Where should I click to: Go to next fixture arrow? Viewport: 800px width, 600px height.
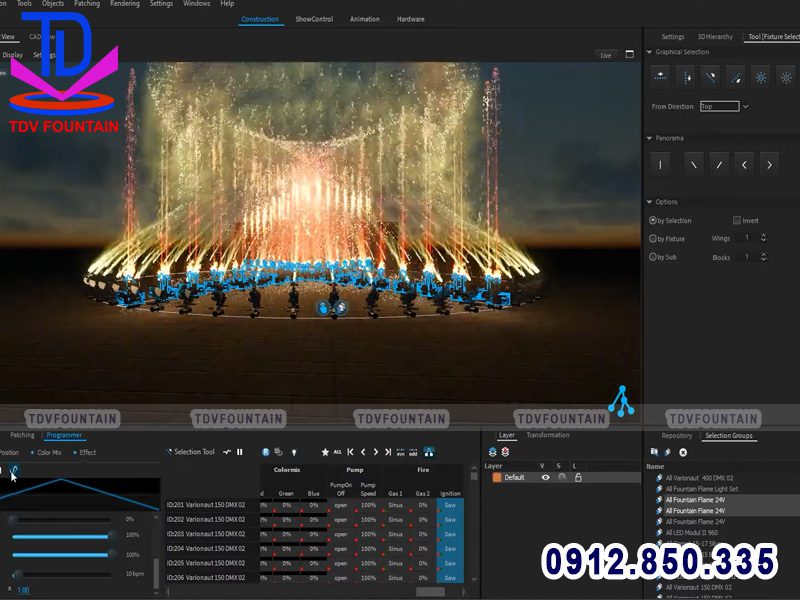376,452
